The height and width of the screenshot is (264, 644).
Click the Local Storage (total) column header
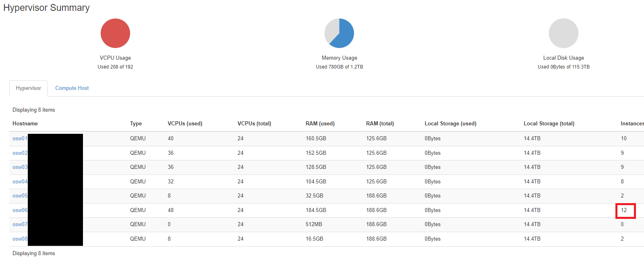coord(549,124)
